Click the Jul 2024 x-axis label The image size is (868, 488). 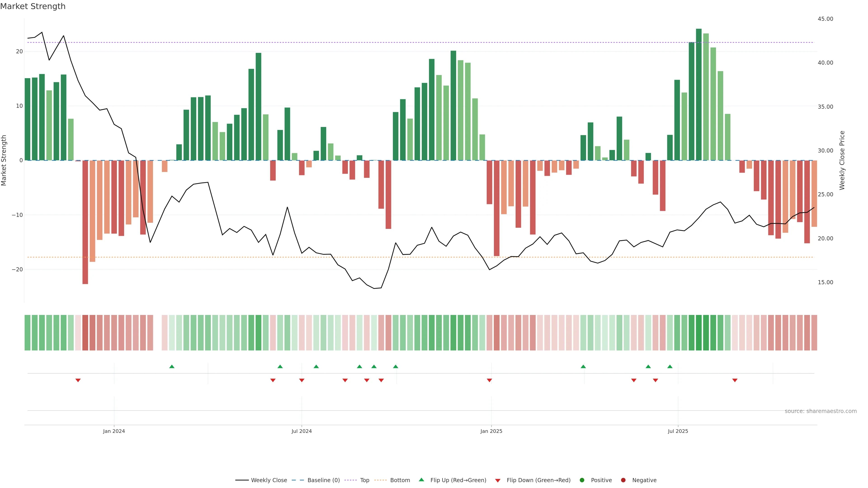pos(302,431)
